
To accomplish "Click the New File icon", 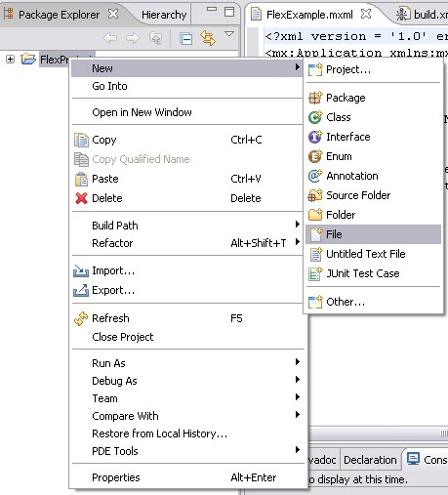I will (315, 234).
